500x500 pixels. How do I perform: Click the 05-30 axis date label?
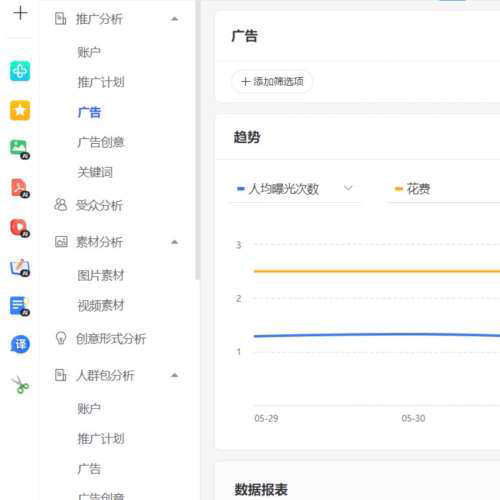click(x=413, y=418)
